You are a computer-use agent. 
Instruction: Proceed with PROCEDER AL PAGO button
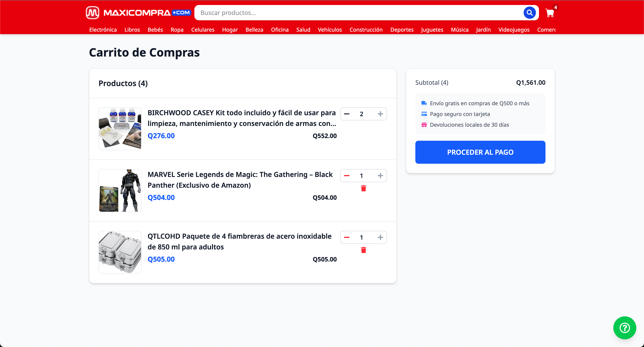(480, 152)
